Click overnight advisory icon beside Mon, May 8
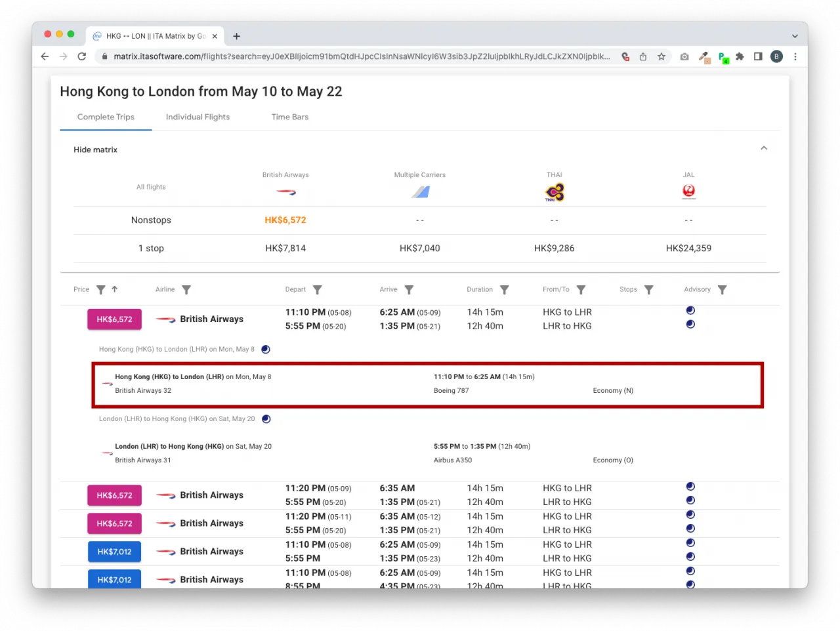Screen dimensions: 840x631 pyautogui.click(x=266, y=350)
